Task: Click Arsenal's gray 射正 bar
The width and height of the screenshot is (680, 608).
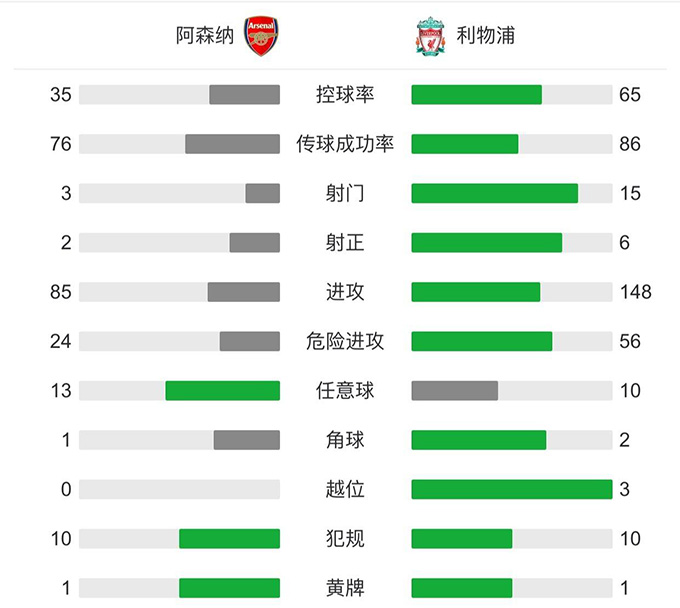Action: point(254,242)
